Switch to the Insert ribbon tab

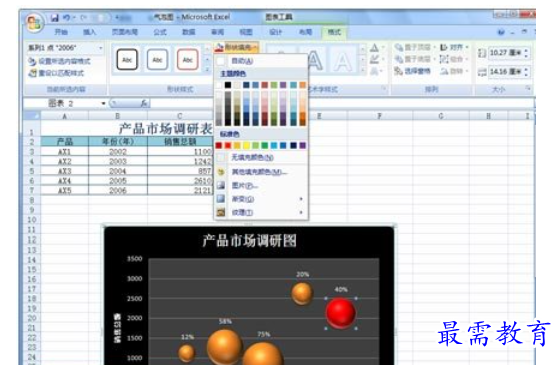(89, 32)
